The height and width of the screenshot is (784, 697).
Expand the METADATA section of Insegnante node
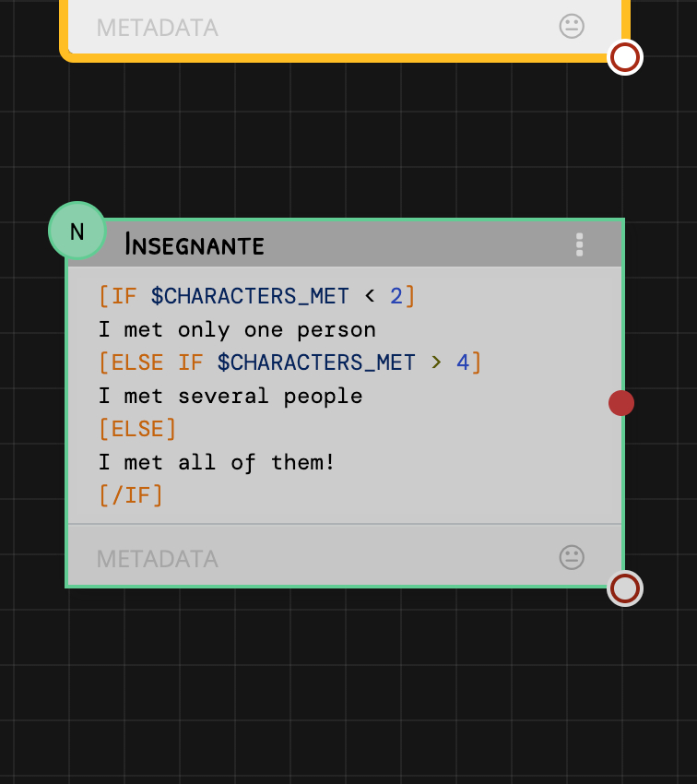(158, 559)
